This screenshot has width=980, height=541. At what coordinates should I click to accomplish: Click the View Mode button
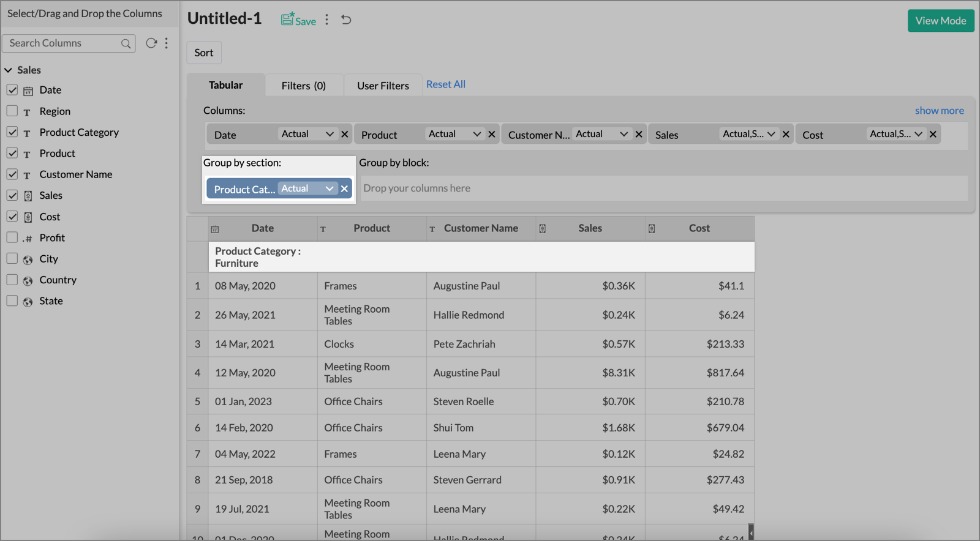click(940, 21)
